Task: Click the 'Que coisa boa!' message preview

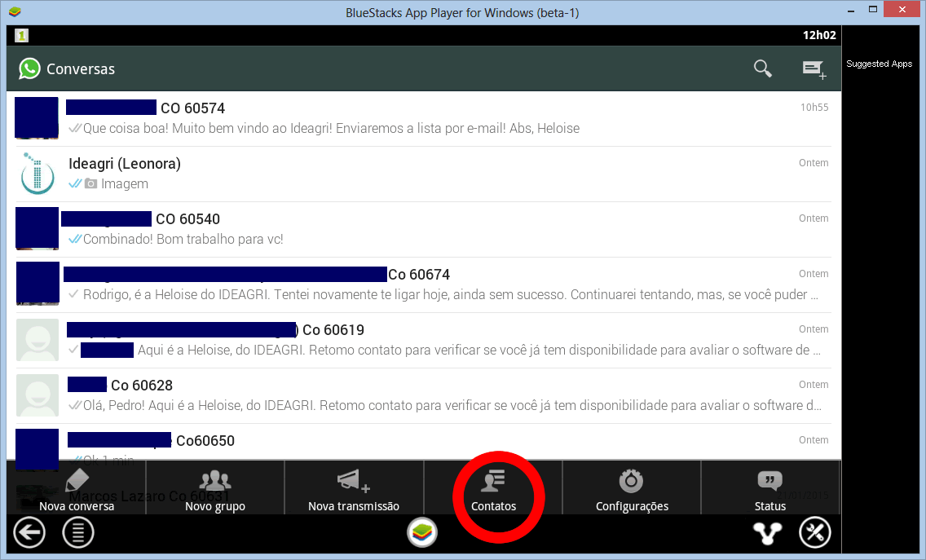Action: [x=331, y=128]
